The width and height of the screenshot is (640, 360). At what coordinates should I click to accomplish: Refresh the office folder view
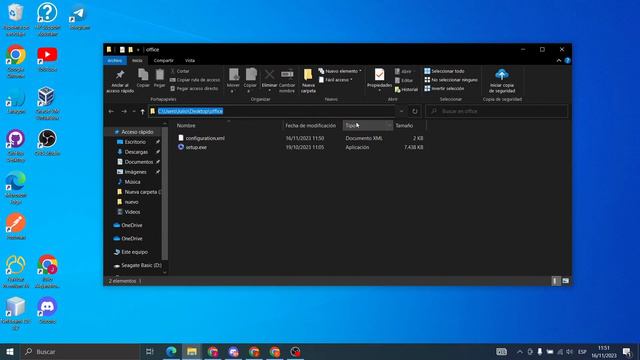click(x=415, y=111)
